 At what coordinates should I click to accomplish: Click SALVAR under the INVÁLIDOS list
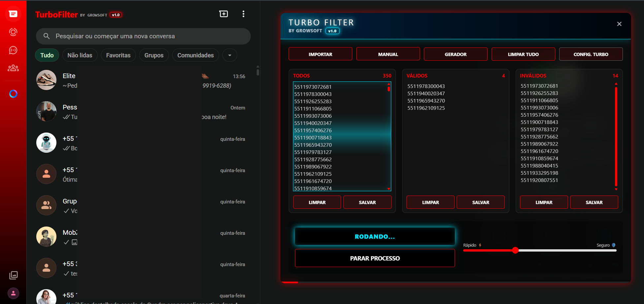click(x=594, y=202)
